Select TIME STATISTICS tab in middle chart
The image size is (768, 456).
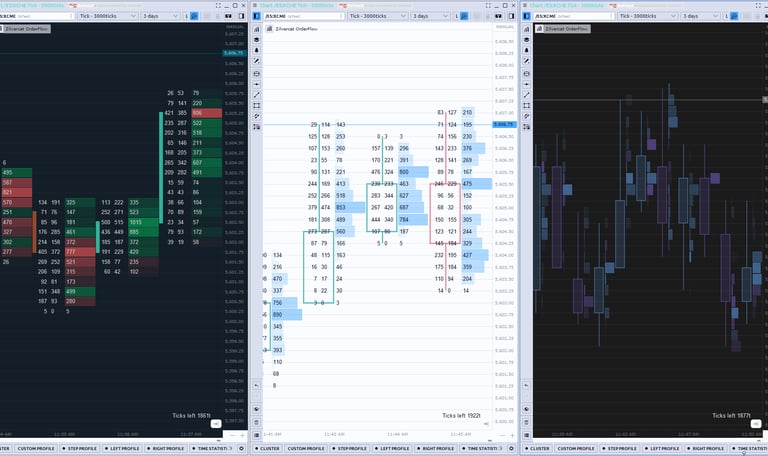pyautogui.click(x=481, y=448)
